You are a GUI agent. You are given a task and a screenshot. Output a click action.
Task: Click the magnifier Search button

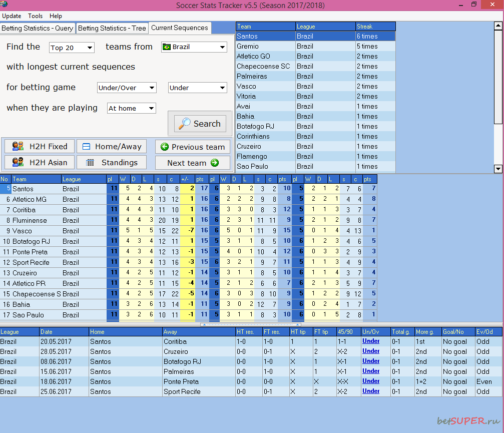[x=199, y=124]
